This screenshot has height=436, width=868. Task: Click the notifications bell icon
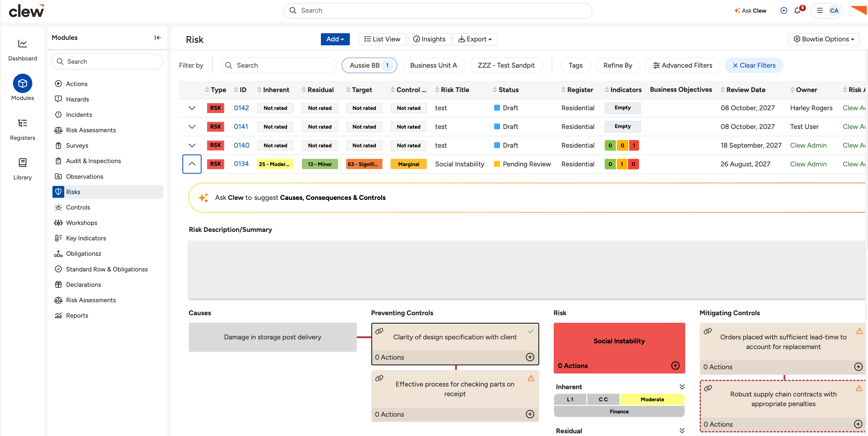tap(797, 11)
